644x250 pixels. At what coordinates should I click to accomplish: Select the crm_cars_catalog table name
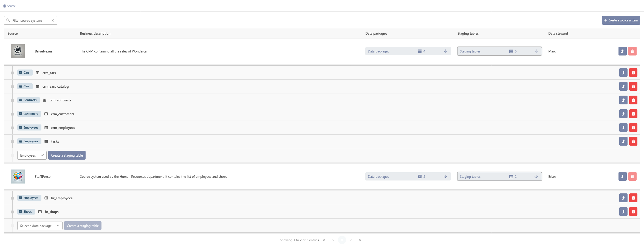pos(55,87)
